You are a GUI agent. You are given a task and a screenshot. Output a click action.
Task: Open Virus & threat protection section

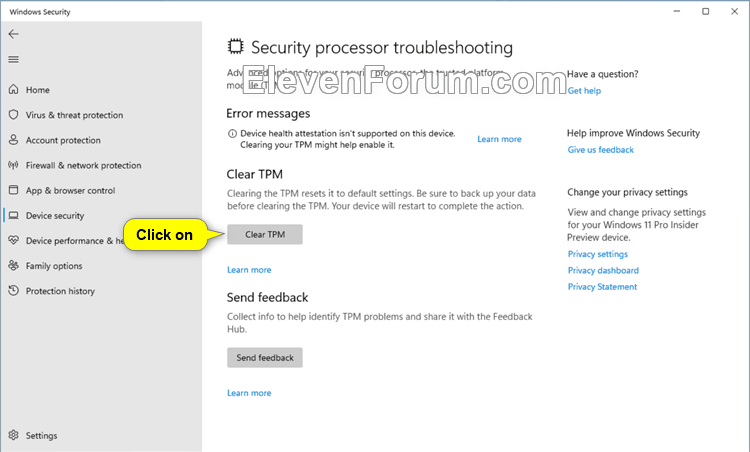74,115
